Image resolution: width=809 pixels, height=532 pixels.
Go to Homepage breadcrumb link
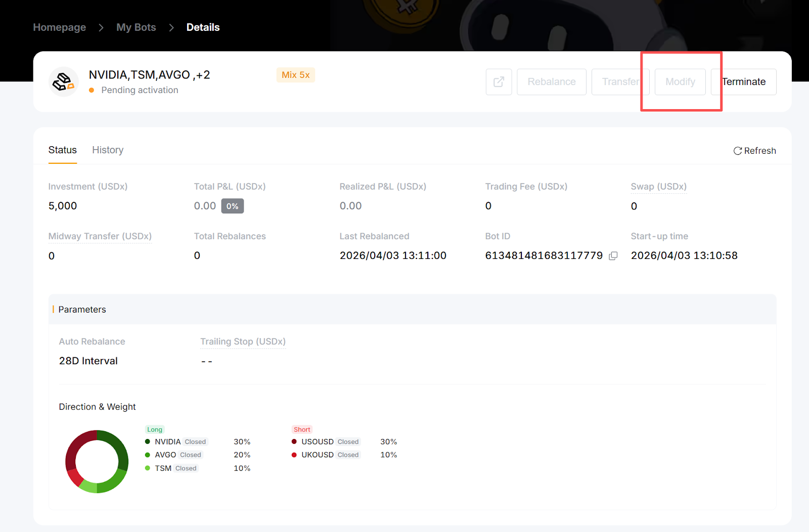point(60,28)
